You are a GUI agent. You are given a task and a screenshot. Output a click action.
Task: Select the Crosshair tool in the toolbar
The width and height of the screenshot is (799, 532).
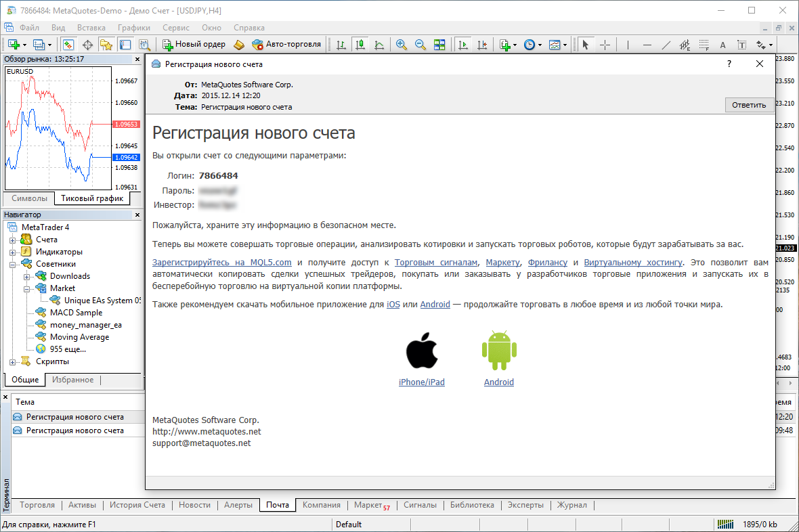pyautogui.click(x=605, y=45)
